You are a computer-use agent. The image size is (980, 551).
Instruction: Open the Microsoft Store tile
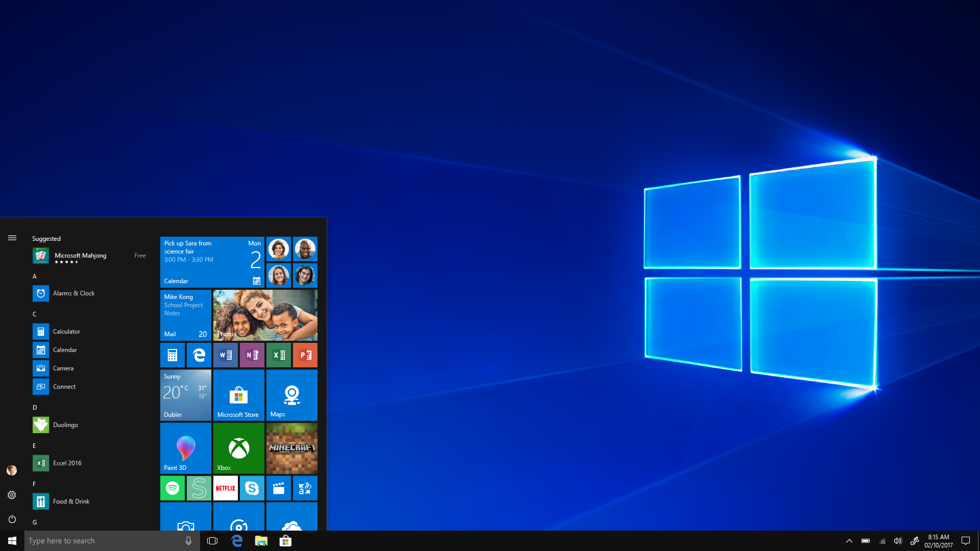(239, 395)
